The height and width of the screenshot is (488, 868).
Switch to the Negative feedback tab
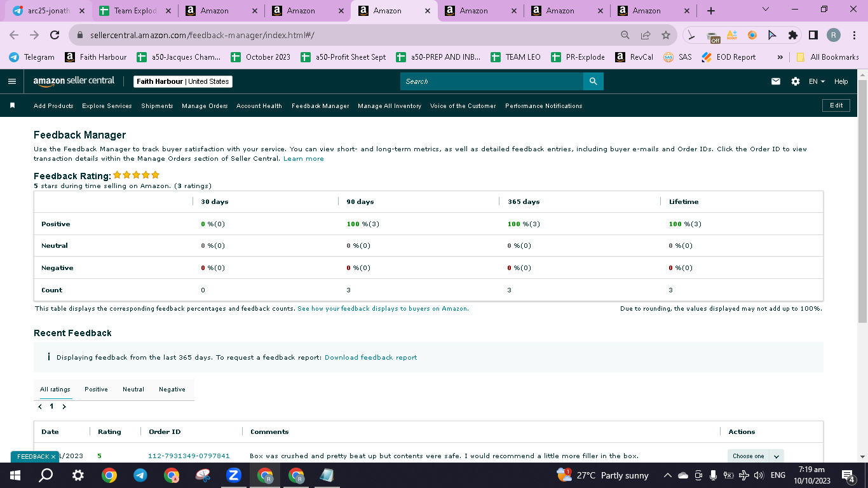tap(172, 389)
